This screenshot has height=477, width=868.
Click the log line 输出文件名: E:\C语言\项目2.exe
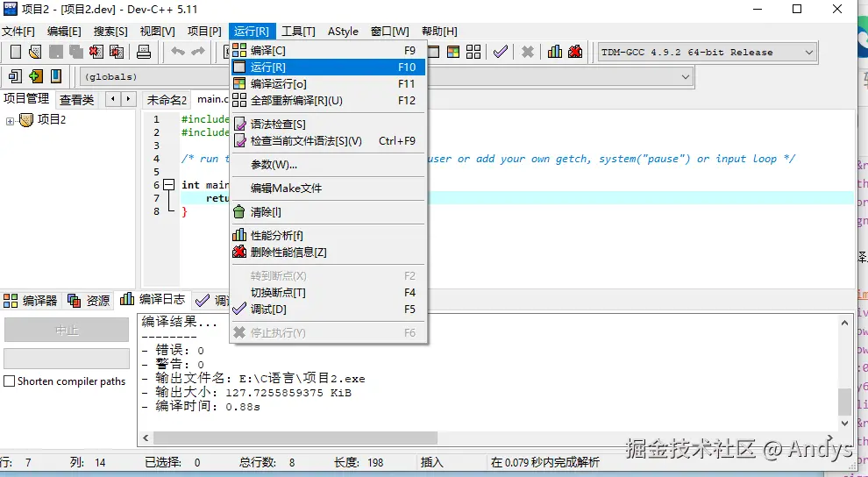pyautogui.click(x=253, y=379)
